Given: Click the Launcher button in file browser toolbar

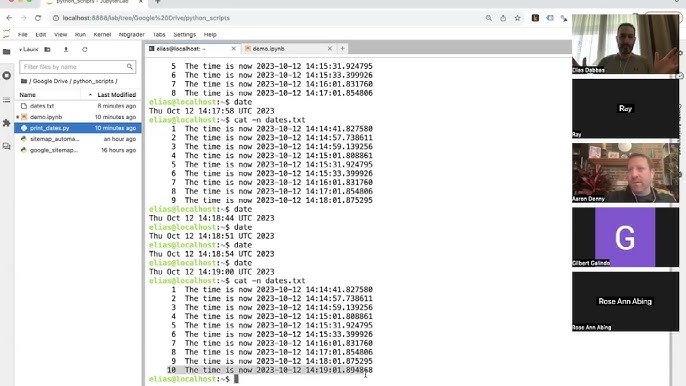Looking at the screenshot, I should pyautogui.click(x=29, y=49).
